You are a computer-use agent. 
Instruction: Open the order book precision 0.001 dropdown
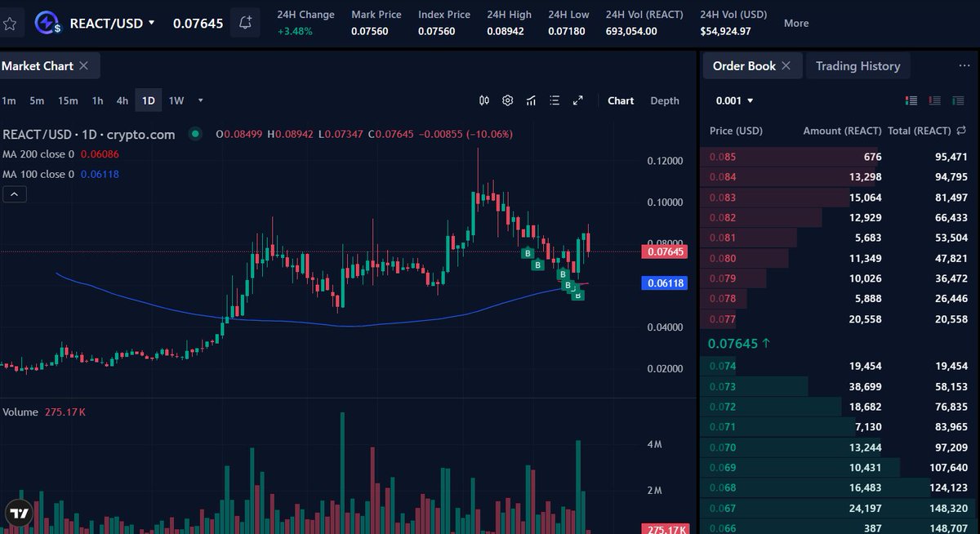[x=733, y=100]
